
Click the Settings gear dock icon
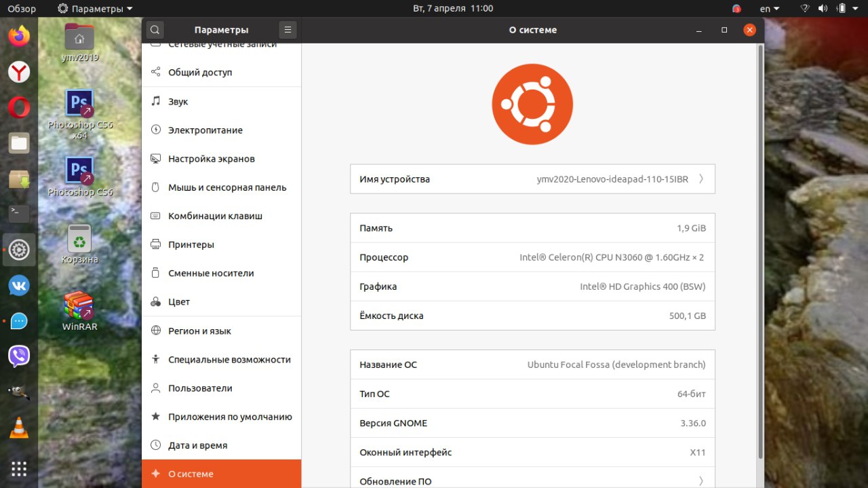click(19, 250)
